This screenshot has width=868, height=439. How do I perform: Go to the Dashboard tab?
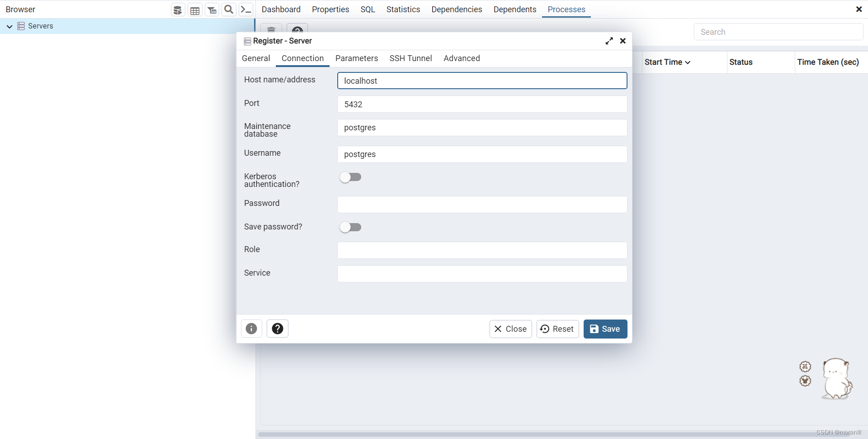pyautogui.click(x=281, y=10)
